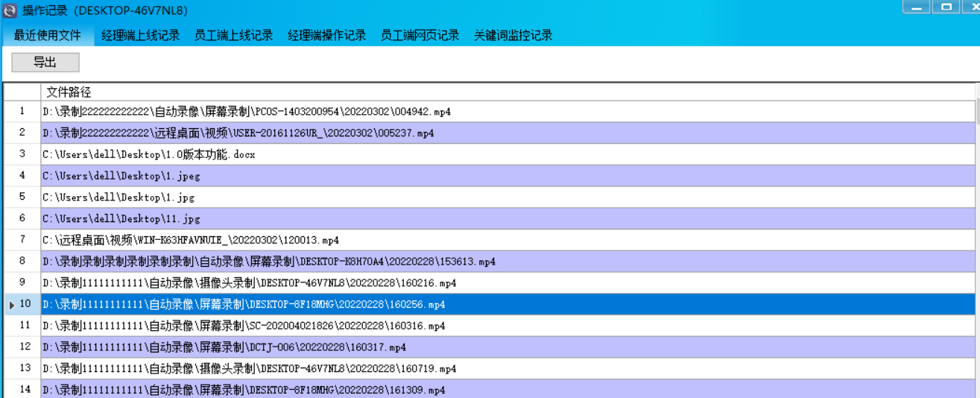This screenshot has height=398, width=980.
Task: Choose the WIN-K63HFAVNUIE_ 120013.mp4 row
Action: (x=191, y=241)
